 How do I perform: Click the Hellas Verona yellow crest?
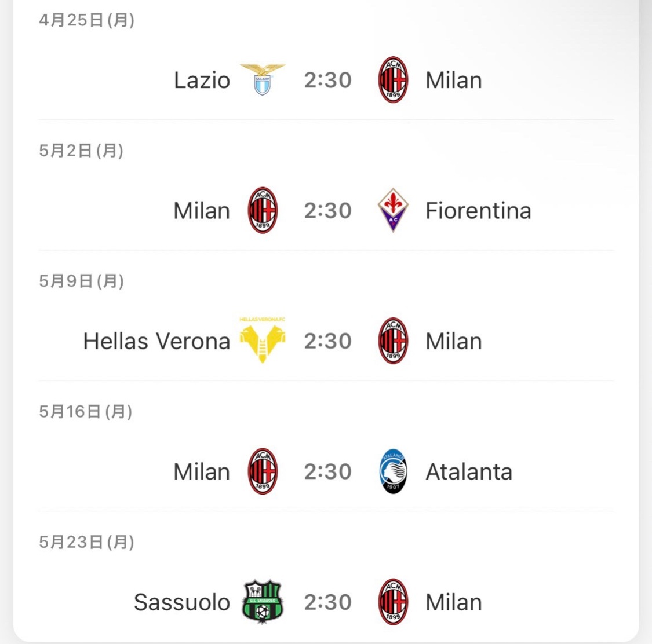pyautogui.click(x=263, y=341)
